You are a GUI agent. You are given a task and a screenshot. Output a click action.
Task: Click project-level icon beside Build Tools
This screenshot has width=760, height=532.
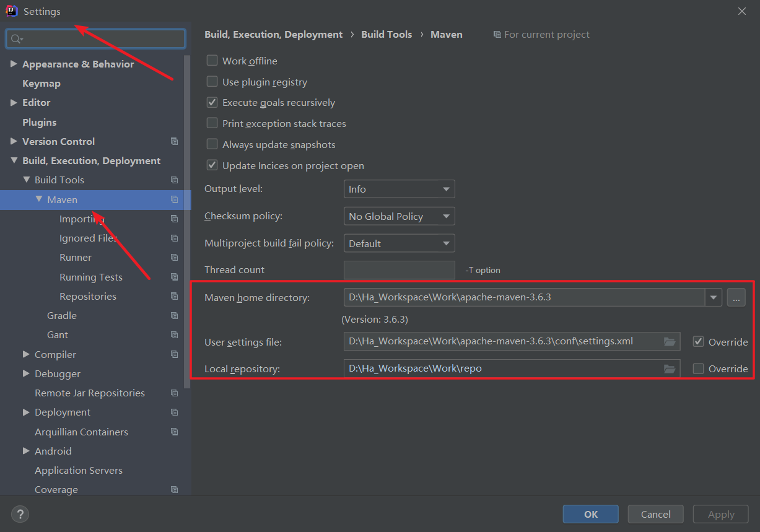174,180
